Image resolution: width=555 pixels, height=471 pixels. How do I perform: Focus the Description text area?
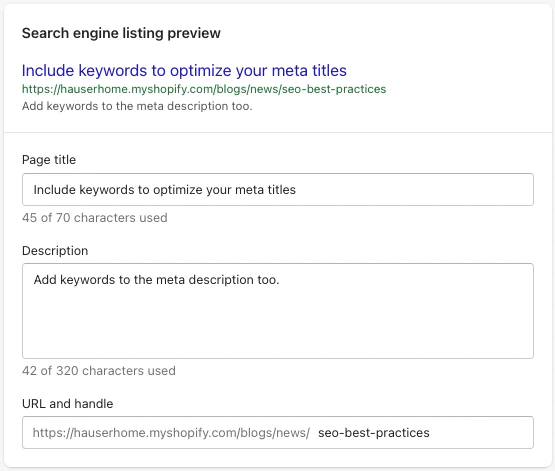(x=278, y=311)
